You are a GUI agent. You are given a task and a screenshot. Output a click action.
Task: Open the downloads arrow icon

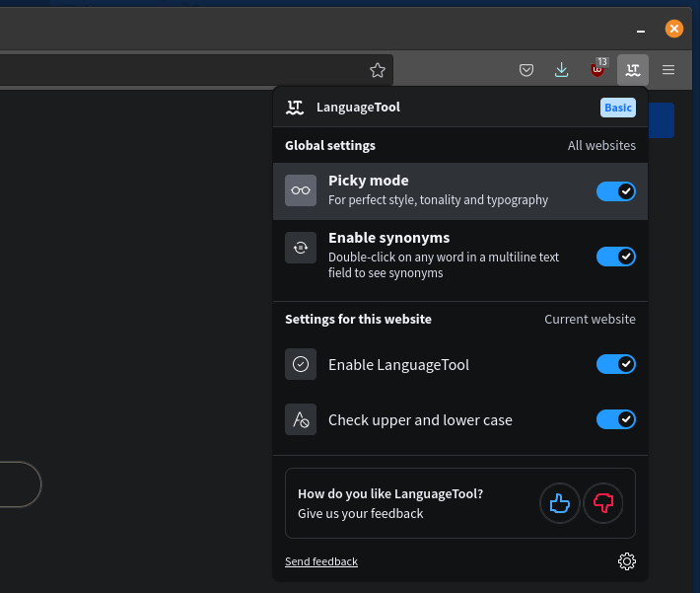(x=561, y=70)
